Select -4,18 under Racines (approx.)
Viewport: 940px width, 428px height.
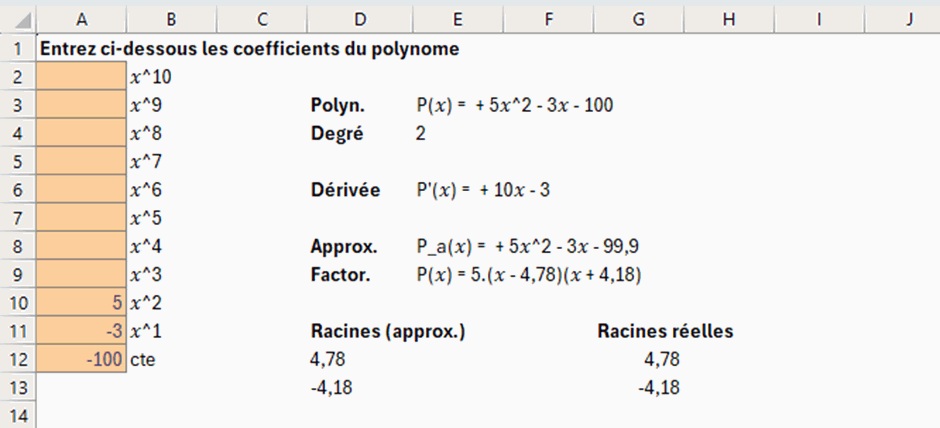[332, 387]
